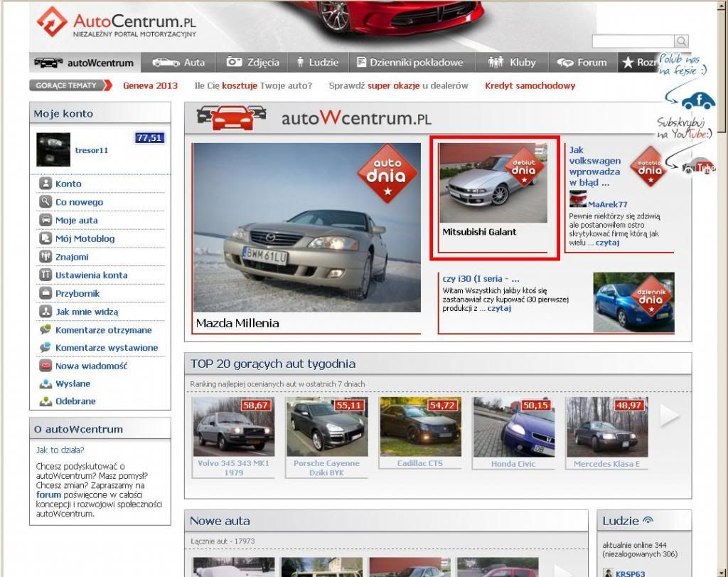728x577 pixels.
Task: Open the Jak mnie widzą link
Action: 87,312
